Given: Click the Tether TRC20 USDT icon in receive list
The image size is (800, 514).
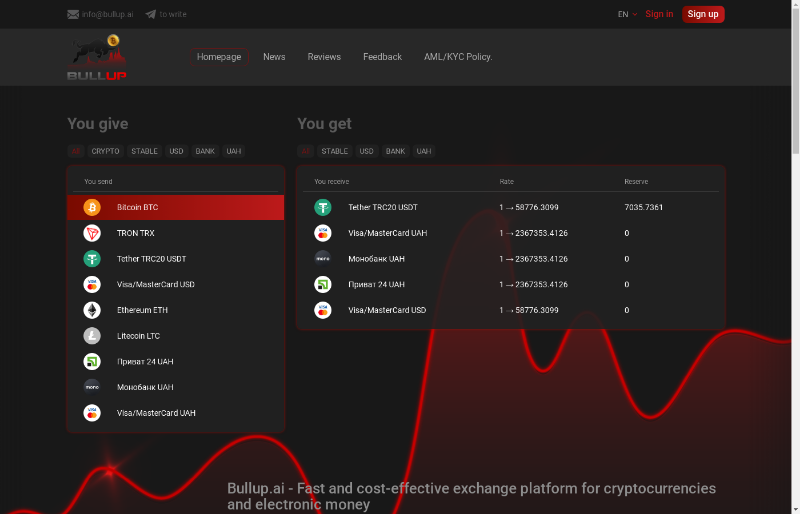Looking at the screenshot, I should point(323,207).
